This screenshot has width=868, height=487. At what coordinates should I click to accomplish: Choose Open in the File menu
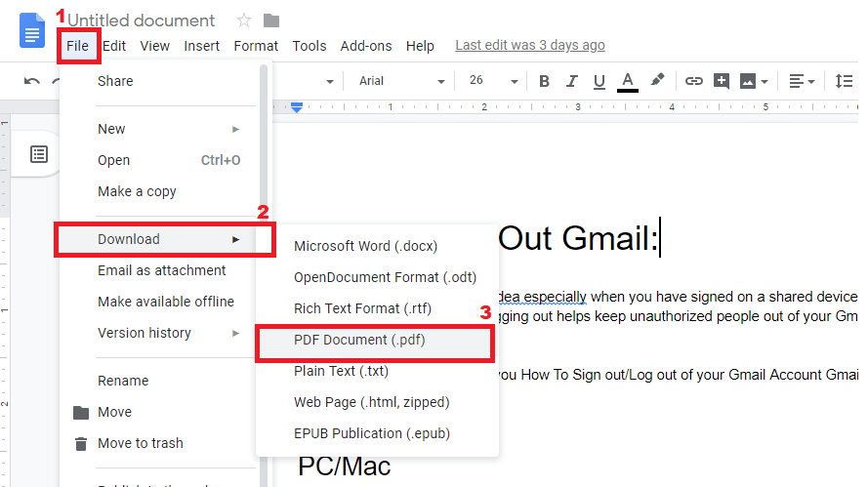(x=158, y=160)
